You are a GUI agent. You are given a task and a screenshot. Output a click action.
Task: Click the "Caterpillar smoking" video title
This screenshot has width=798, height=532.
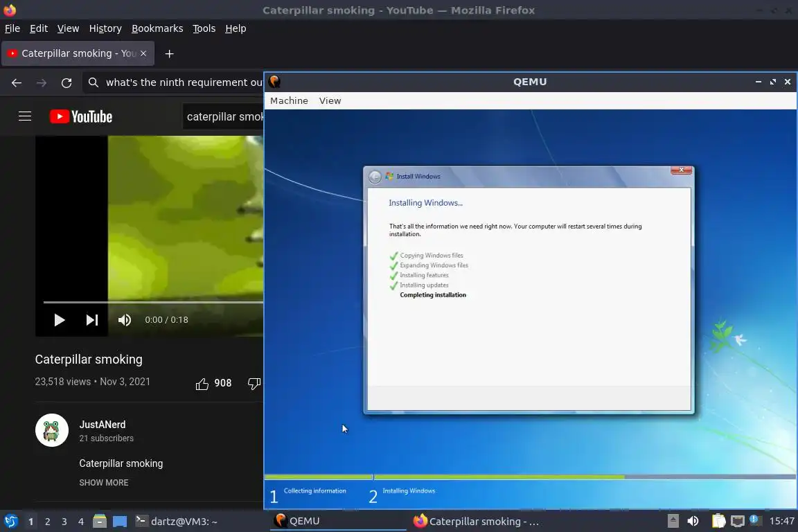click(89, 360)
